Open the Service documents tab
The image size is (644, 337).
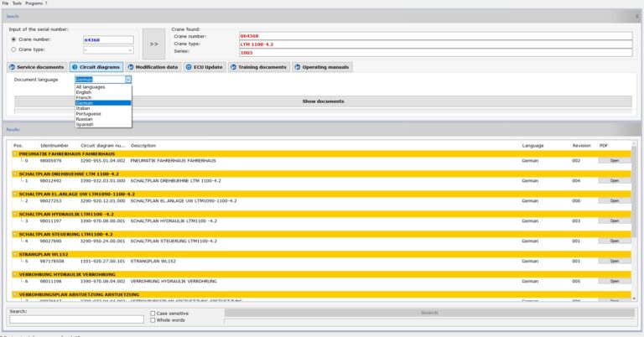(x=37, y=67)
